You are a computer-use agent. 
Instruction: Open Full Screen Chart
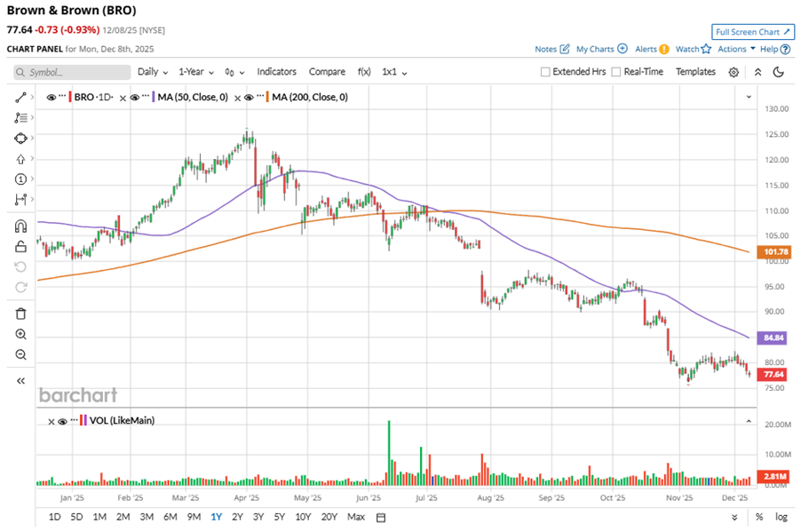(x=753, y=32)
